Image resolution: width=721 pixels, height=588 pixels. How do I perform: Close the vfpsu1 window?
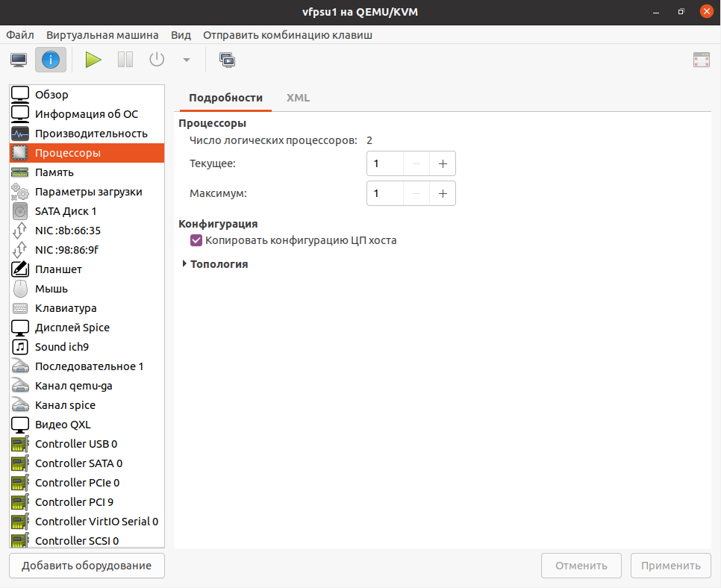[706, 11]
